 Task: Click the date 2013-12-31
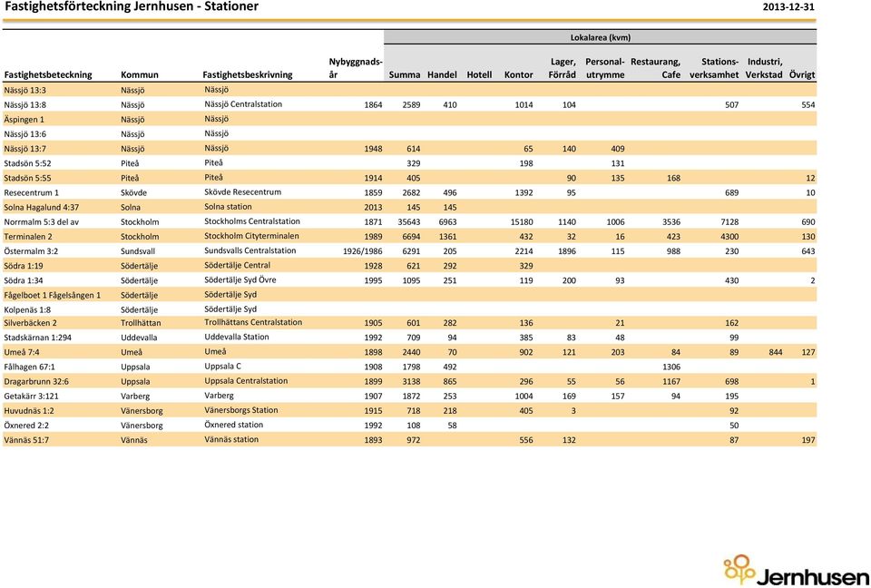pos(788,7)
